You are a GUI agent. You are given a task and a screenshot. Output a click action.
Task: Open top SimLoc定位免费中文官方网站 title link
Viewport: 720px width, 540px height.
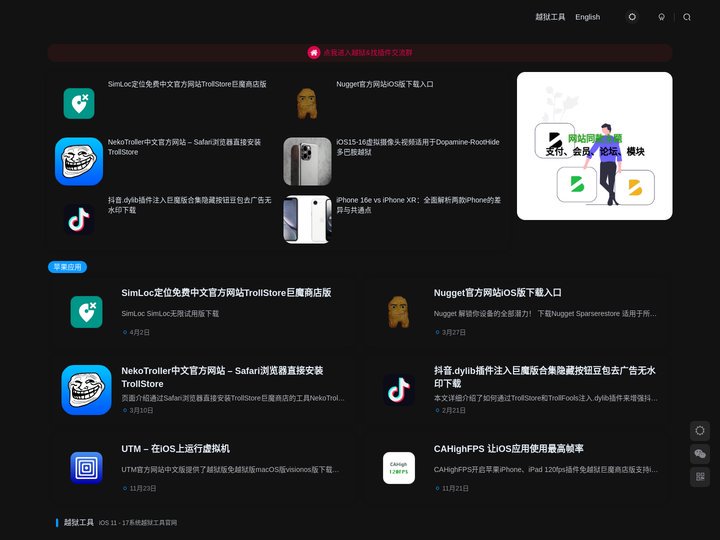pos(187,84)
